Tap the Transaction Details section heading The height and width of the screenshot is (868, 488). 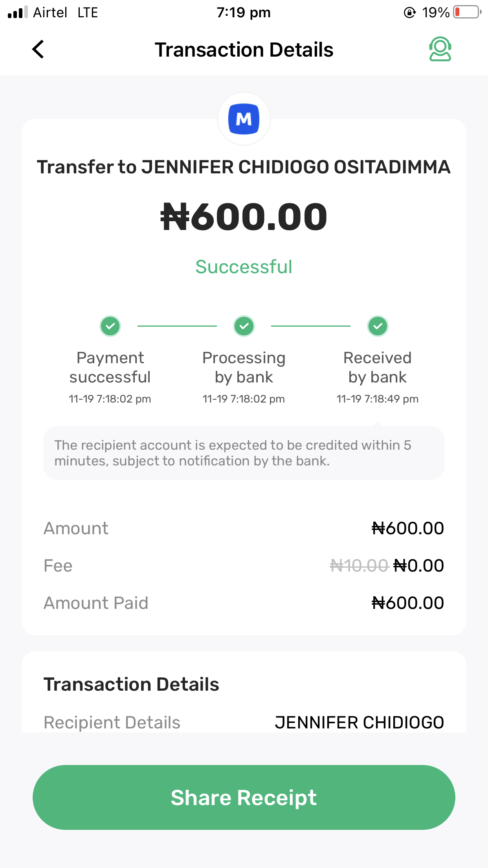coord(131,684)
